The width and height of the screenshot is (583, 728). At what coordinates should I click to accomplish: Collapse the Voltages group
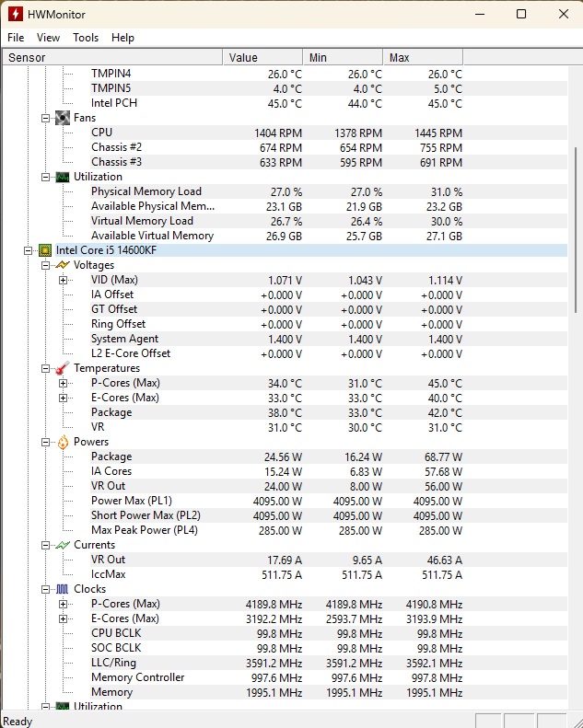[45, 265]
